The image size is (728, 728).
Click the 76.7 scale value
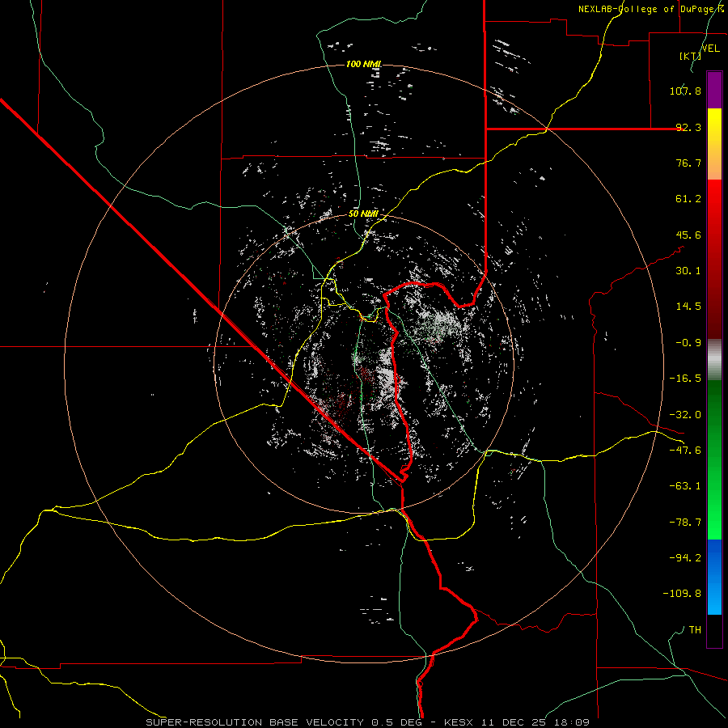pos(688,163)
